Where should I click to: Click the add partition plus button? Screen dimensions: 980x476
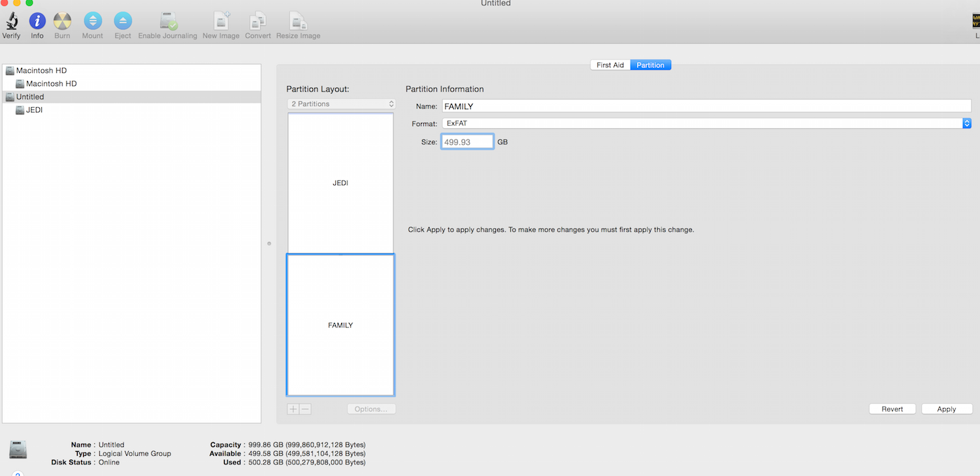293,409
